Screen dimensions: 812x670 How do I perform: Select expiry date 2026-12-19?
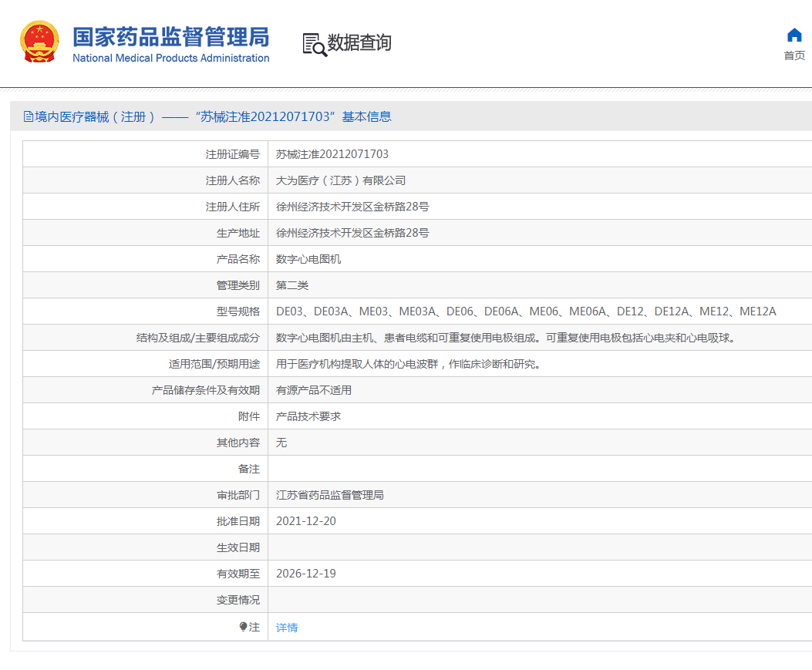point(306,574)
